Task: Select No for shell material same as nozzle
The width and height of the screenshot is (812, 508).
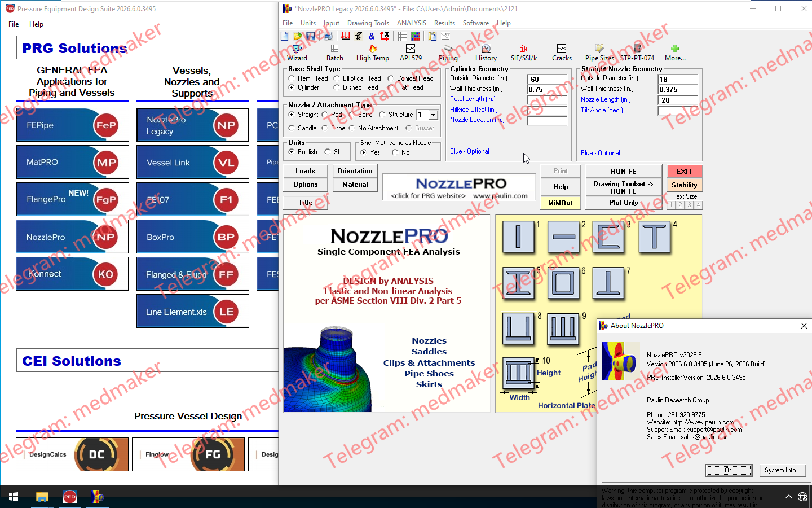Action: (x=395, y=152)
